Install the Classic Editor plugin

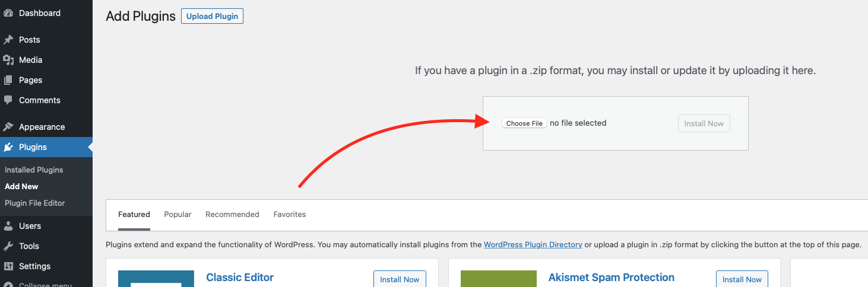coord(400,279)
